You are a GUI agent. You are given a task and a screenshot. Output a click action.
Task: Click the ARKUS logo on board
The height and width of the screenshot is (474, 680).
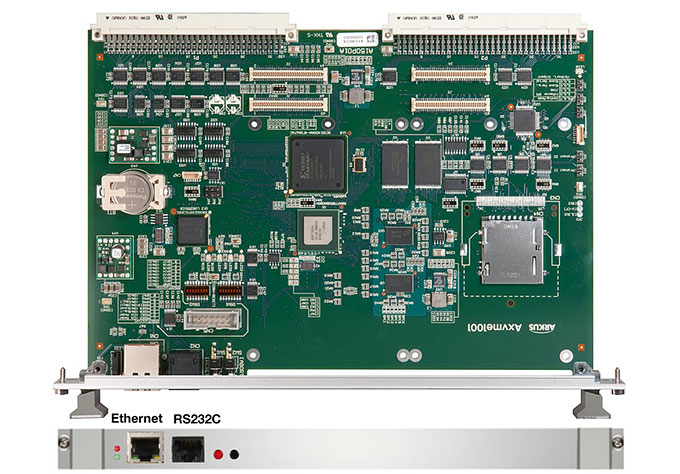point(542,328)
